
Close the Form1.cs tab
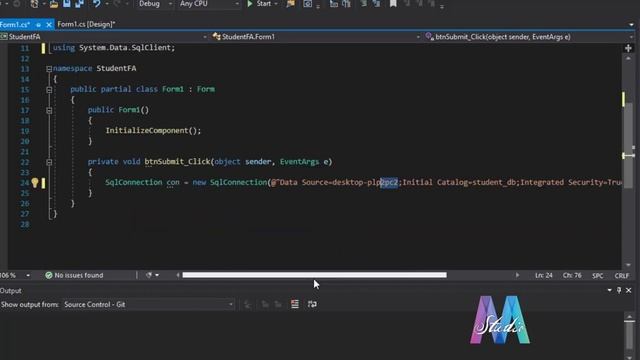point(49,25)
